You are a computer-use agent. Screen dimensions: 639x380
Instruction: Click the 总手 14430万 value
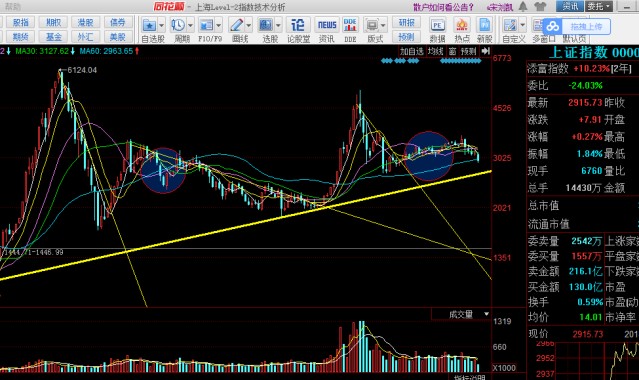click(584, 188)
